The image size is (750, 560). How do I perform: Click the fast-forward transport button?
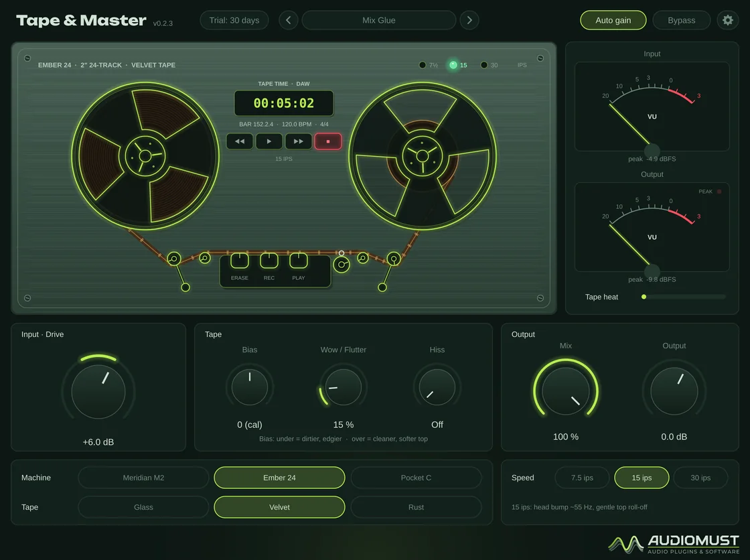coord(299,141)
